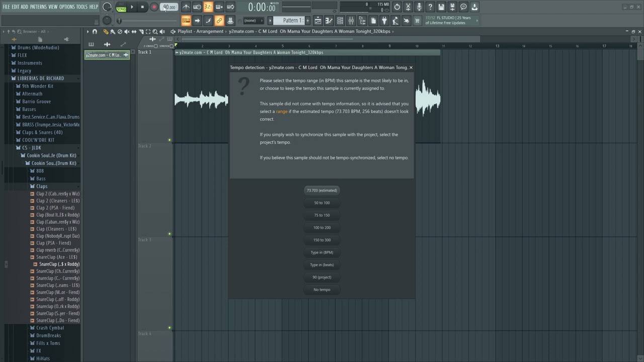Screen dimensions: 644x362
Task: Toggle link/multilink to controllers icon
Action: tap(219, 21)
